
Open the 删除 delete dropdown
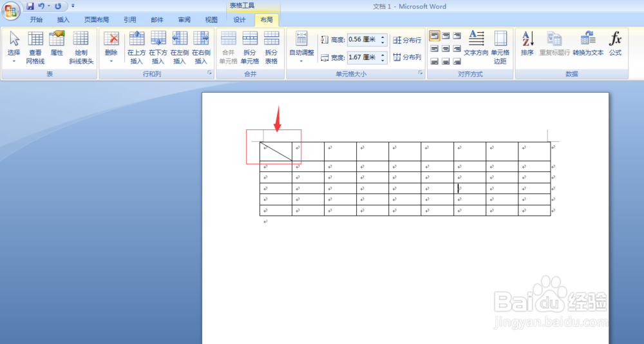tap(111, 48)
